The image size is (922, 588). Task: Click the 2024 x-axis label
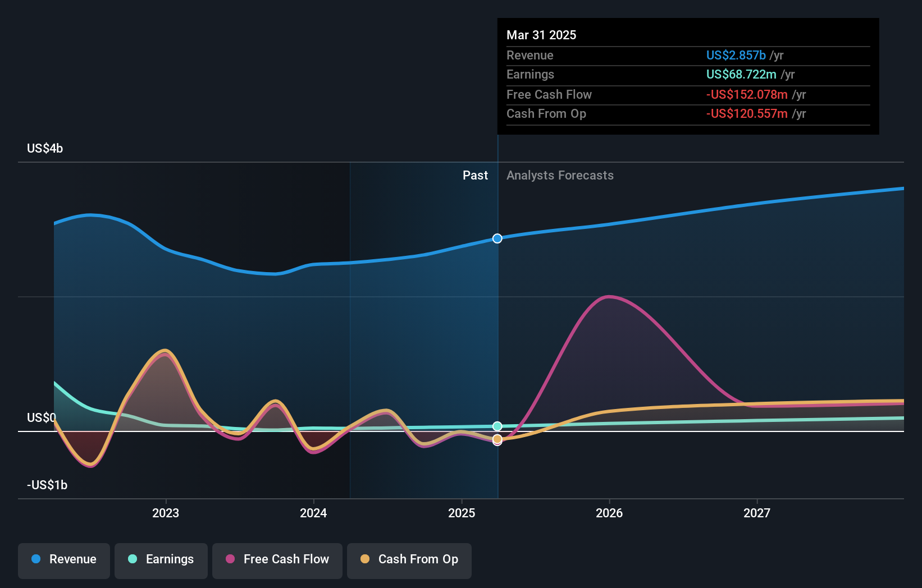coord(313,513)
